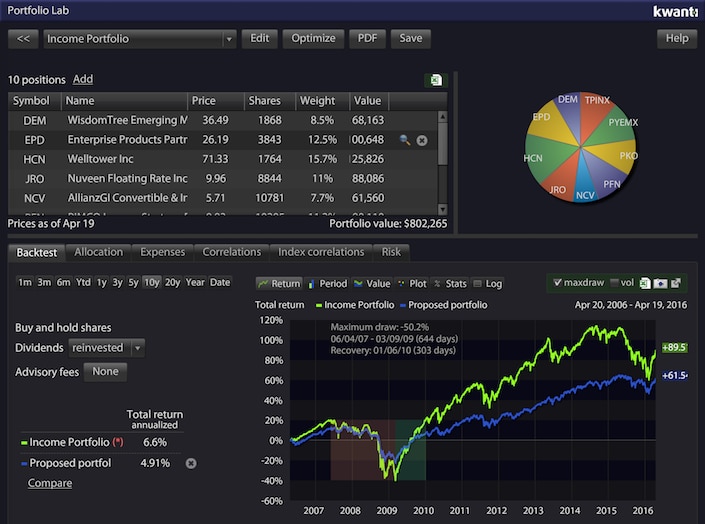Select the 1m time range

pos(25,282)
